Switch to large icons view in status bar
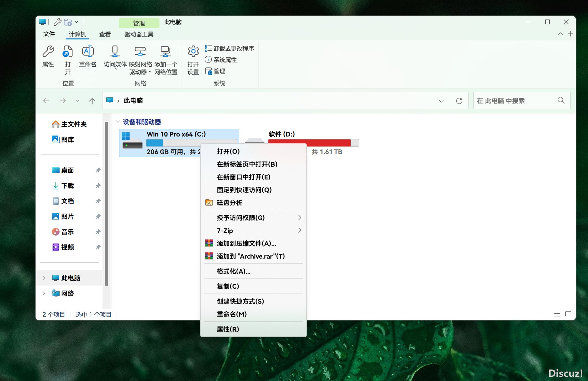The image size is (588, 381). (568, 314)
